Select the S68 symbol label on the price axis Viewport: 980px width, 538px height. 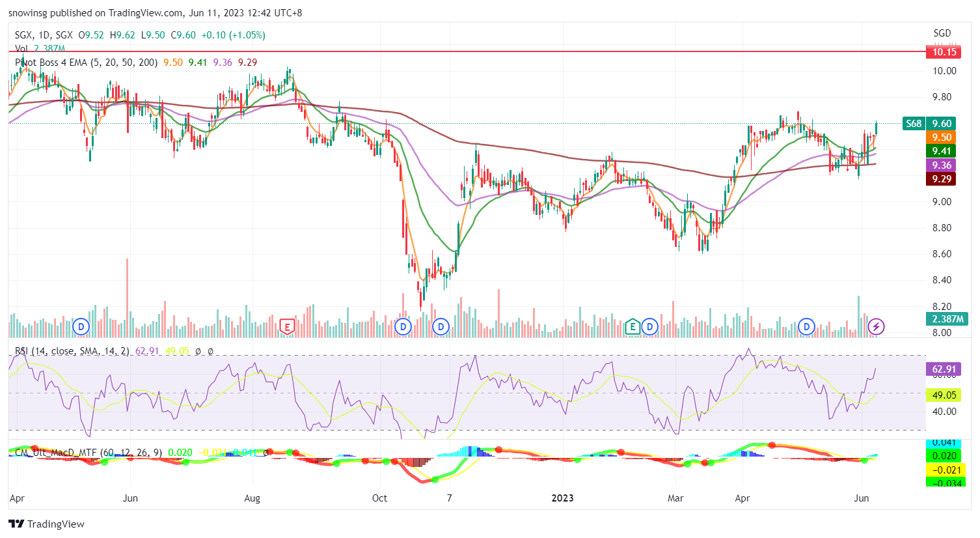coord(914,123)
